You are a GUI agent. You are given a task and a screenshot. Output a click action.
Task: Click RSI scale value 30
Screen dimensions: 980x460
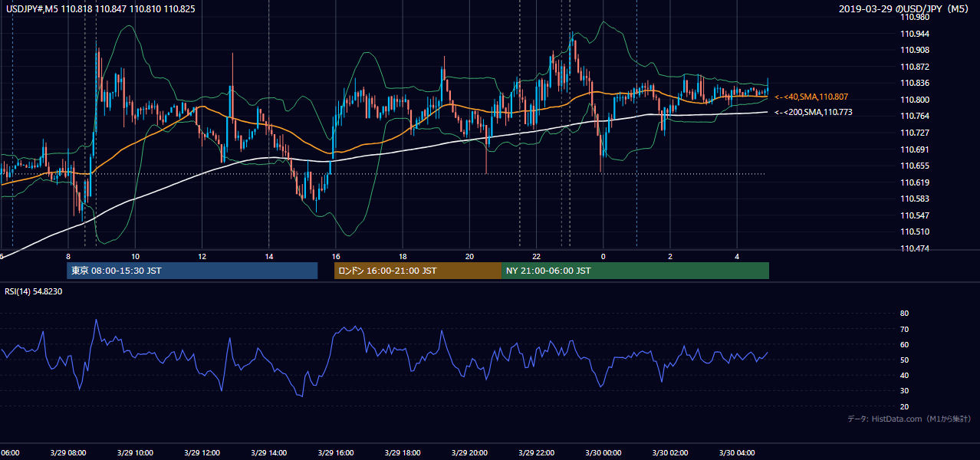click(x=905, y=391)
